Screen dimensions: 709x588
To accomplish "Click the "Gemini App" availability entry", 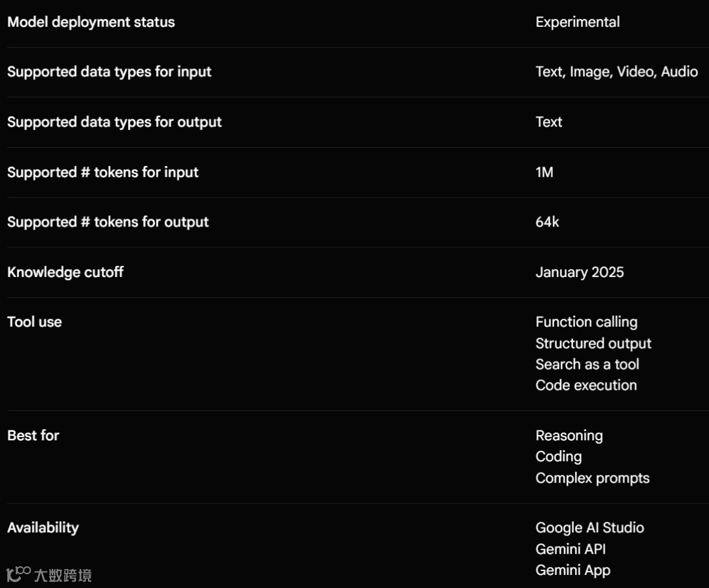I will coord(572,570).
